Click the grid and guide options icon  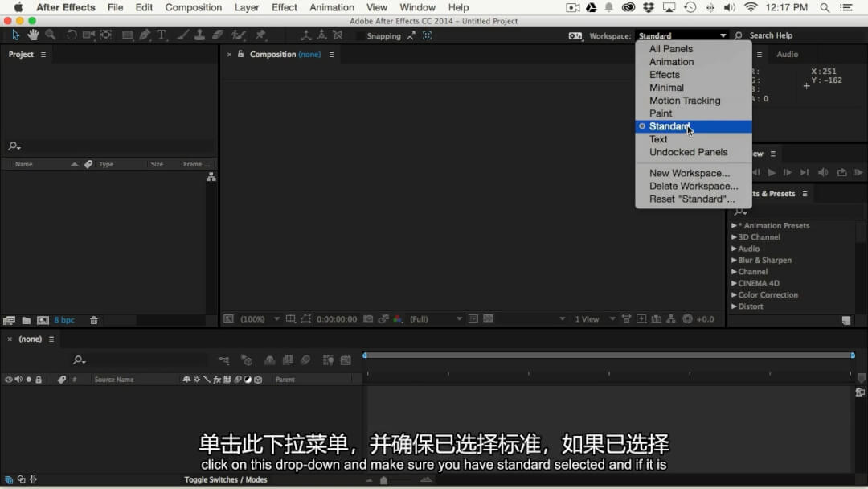[x=291, y=319]
